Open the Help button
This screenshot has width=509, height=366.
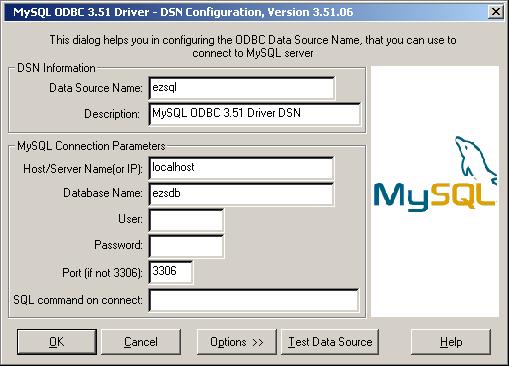pos(451,342)
